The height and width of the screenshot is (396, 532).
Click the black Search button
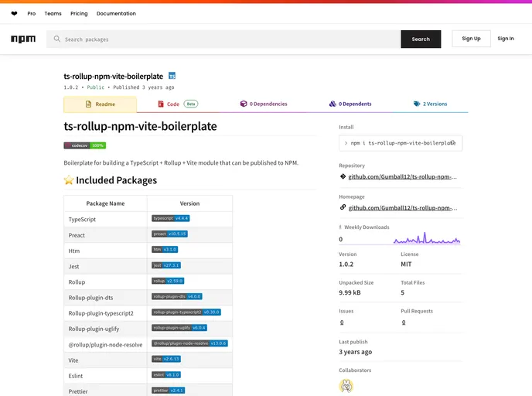pyautogui.click(x=421, y=39)
